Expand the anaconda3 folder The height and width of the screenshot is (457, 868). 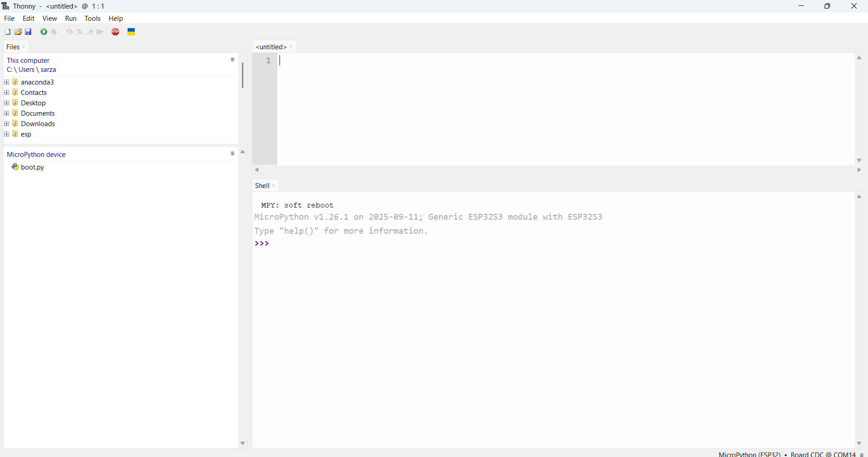click(7, 82)
